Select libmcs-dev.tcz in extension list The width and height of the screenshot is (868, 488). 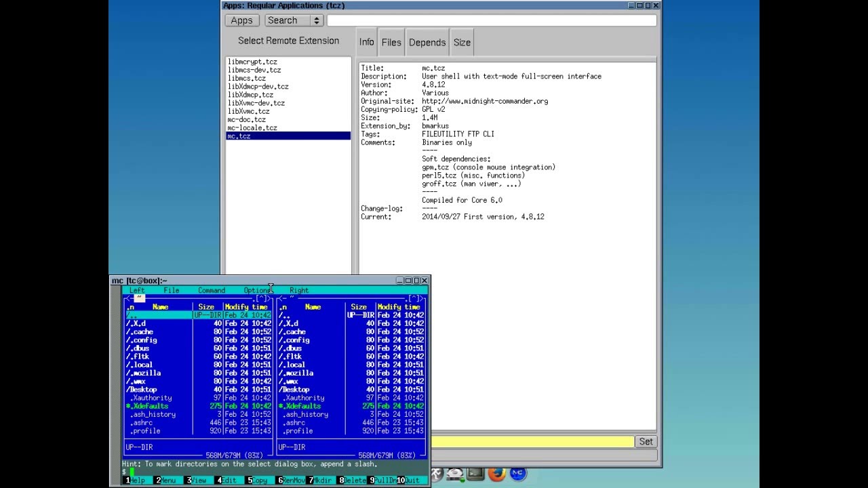point(288,70)
